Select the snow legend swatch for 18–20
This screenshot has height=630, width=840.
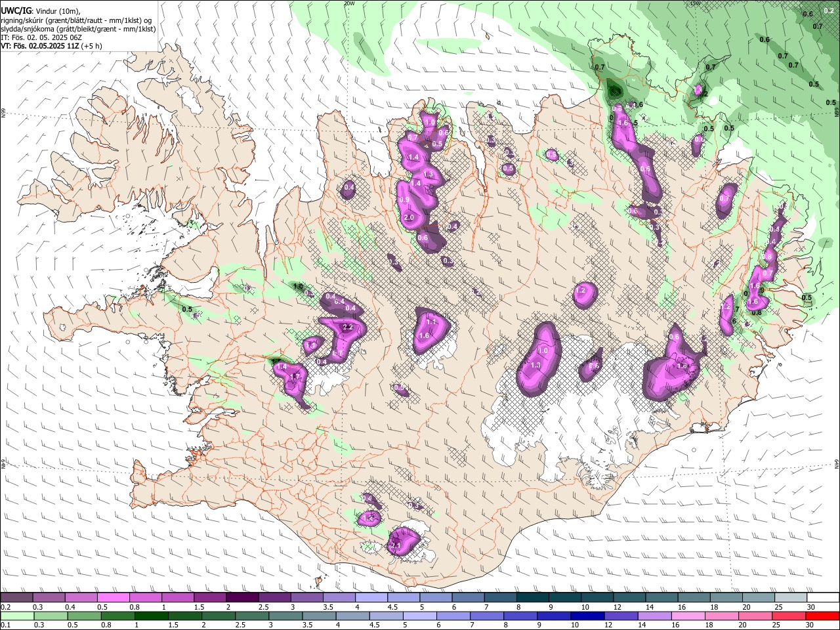(725, 598)
